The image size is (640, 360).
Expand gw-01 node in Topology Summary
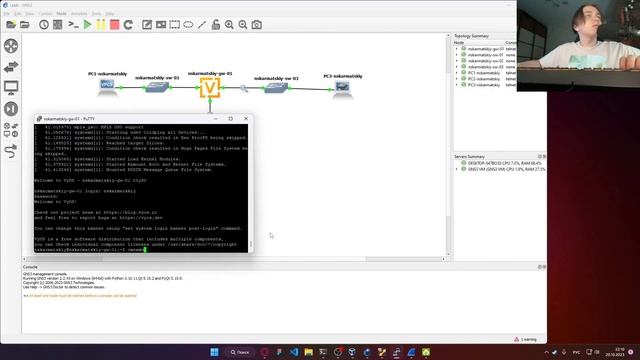[x=457, y=49]
